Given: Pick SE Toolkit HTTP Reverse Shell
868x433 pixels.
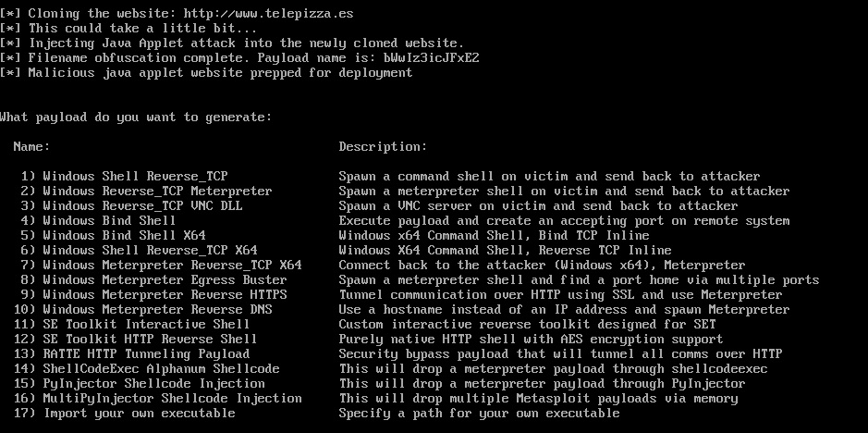Looking at the screenshot, I should [150, 340].
